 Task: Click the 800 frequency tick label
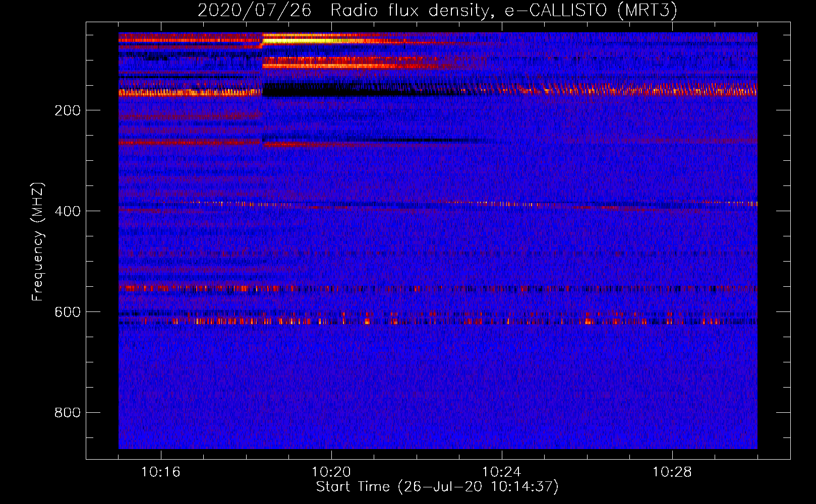coord(68,413)
